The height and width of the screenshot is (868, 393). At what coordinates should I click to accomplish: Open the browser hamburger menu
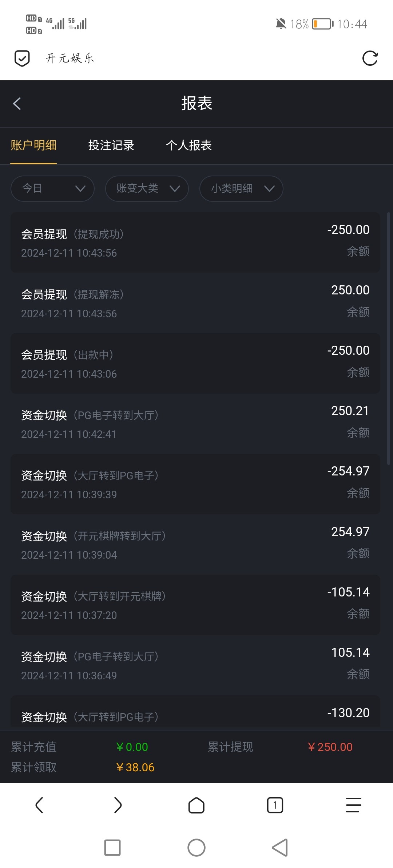[353, 805]
